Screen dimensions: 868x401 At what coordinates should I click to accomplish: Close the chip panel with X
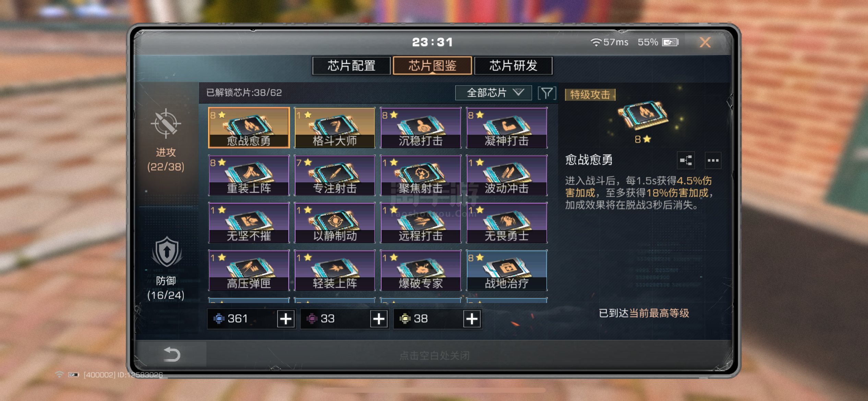[x=705, y=42]
